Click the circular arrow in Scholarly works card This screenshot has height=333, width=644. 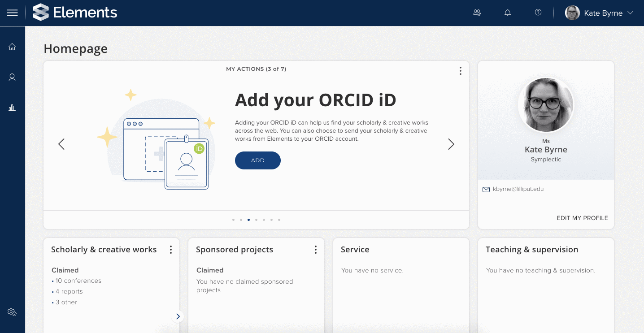[178, 316]
